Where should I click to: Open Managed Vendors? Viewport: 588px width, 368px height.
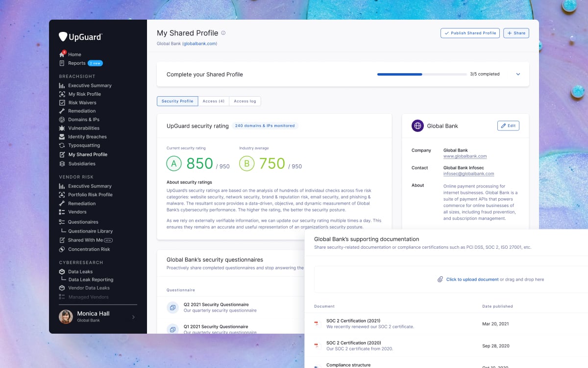tap(83, 297)
